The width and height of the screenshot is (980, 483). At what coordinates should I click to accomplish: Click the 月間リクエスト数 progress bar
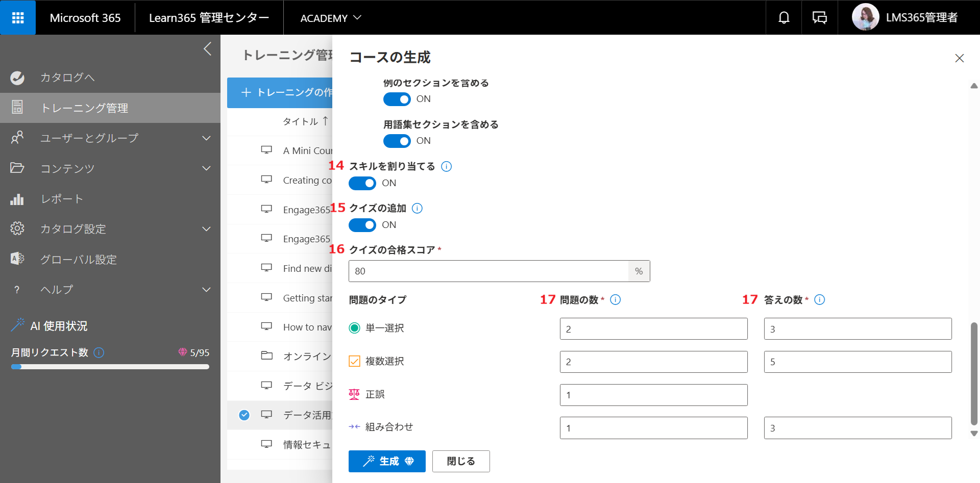coord(110,367)
